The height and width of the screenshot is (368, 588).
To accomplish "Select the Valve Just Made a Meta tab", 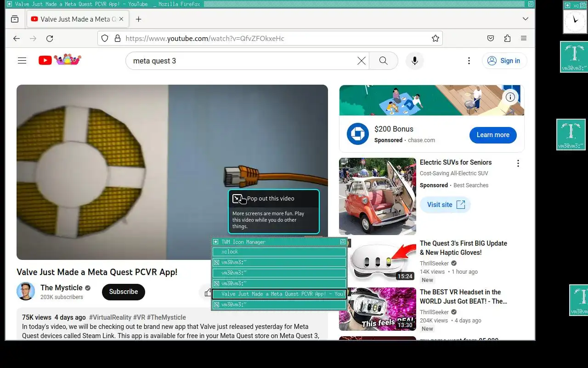I will [x=78, y=19].
